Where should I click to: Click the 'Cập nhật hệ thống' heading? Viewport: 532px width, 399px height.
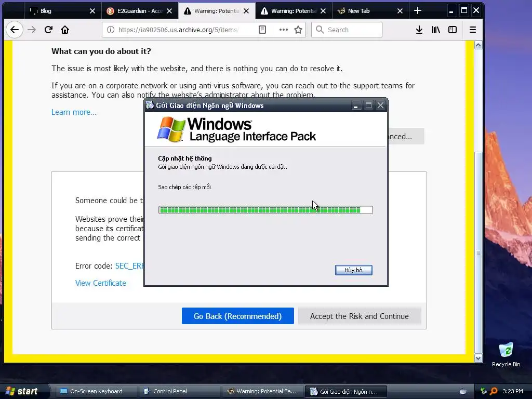tap(185, 158)
